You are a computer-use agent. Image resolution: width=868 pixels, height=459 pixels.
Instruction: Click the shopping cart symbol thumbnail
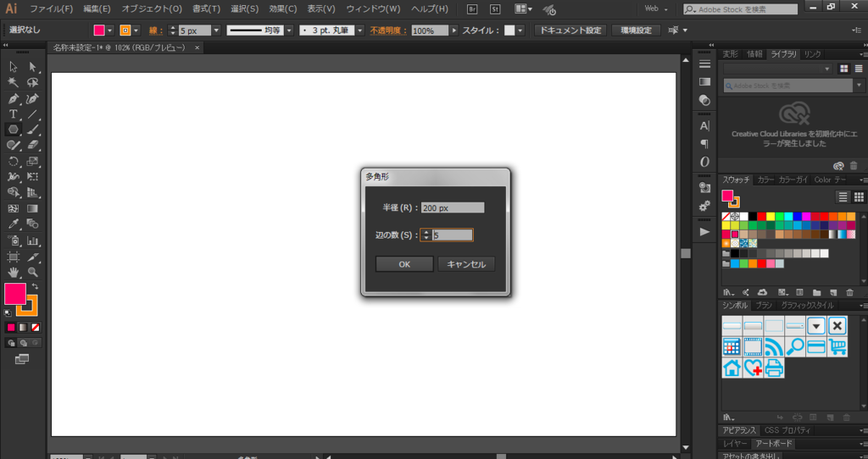(837, 346)
